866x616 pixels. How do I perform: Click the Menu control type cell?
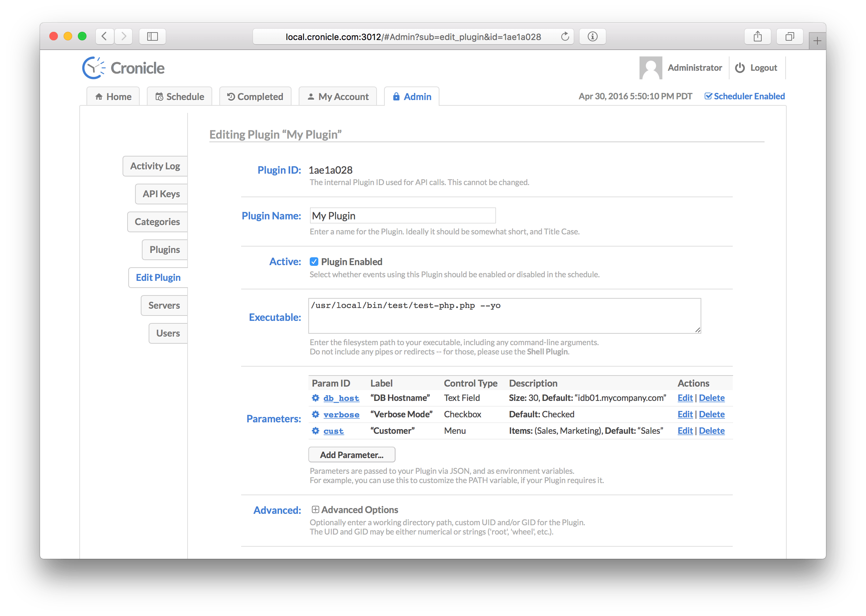click(x=455, y=431)
